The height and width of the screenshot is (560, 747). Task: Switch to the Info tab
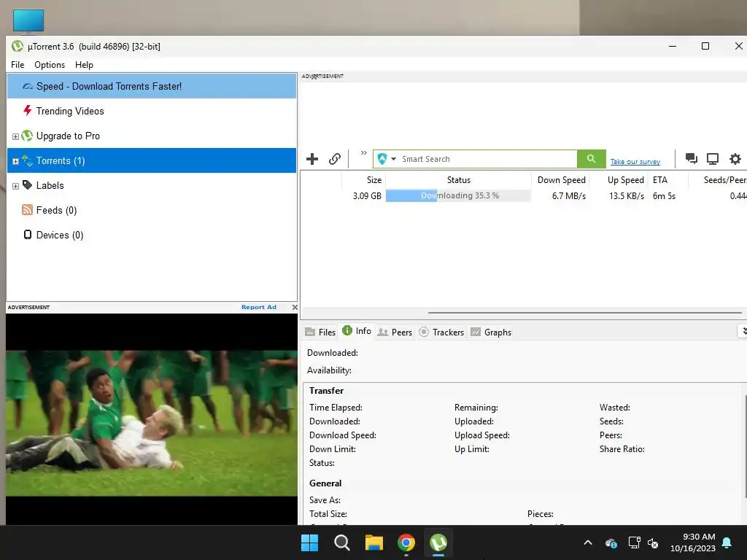click(x=357, y=331)
